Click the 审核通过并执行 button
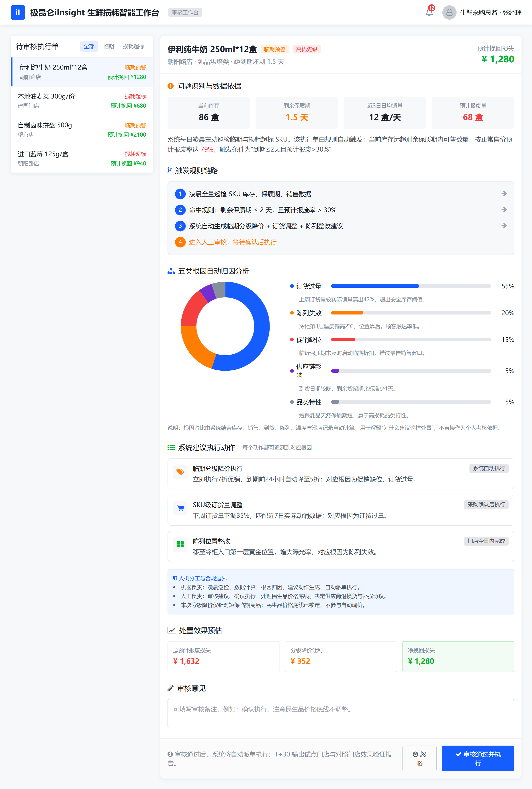 478,758
